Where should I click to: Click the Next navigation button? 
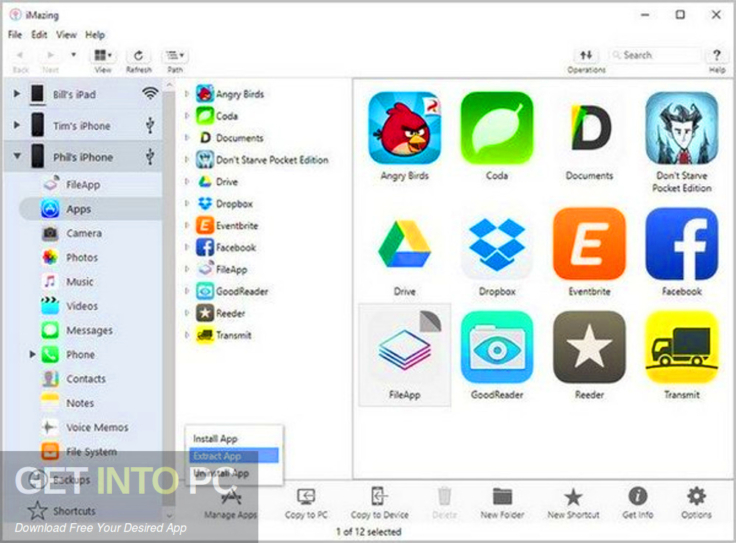point(50,60)
